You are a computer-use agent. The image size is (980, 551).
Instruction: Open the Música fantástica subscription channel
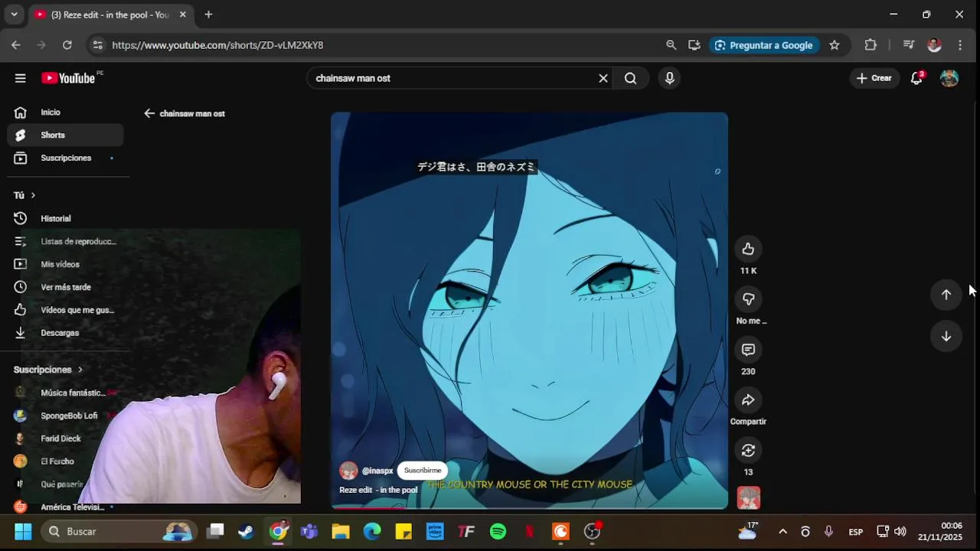65,393
